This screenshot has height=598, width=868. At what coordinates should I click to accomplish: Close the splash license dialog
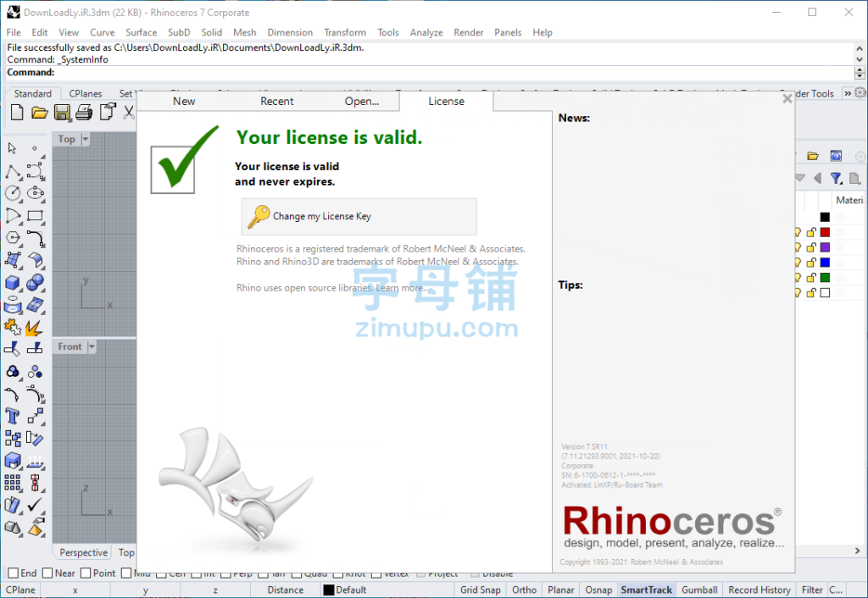click(787, 99)
